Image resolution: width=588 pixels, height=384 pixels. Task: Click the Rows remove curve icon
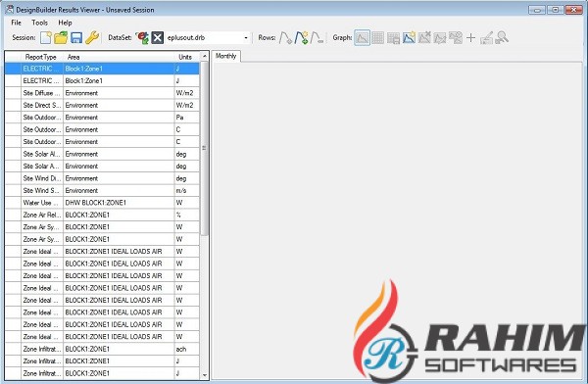click(317, 37)
